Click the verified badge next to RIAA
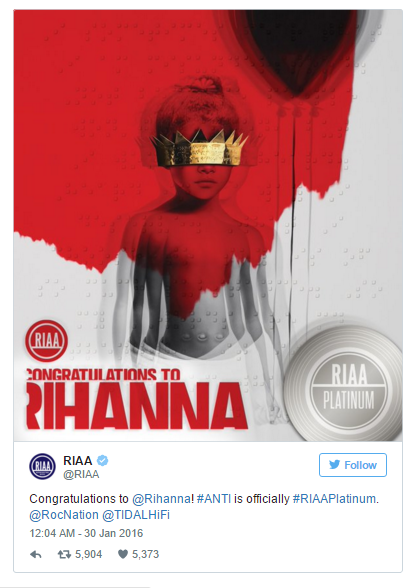 (103, 460)
